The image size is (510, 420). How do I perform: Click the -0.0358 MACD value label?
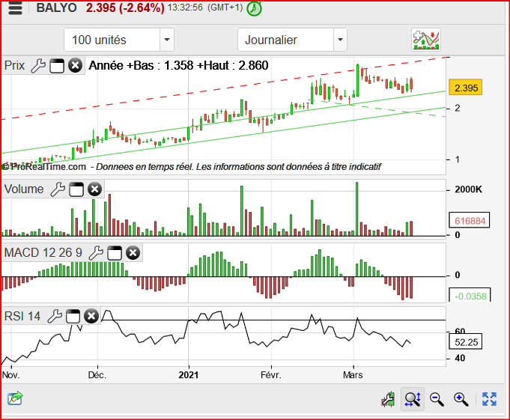[x=470, y=295]
